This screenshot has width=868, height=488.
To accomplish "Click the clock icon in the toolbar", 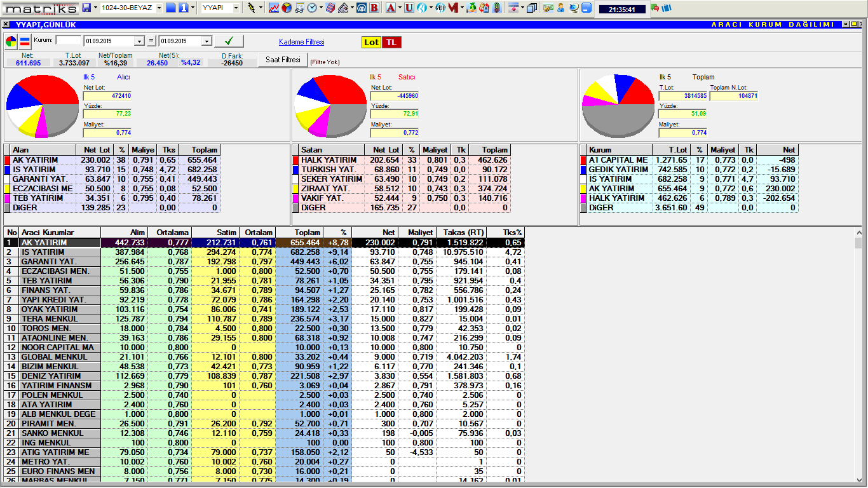I will 312,8.
